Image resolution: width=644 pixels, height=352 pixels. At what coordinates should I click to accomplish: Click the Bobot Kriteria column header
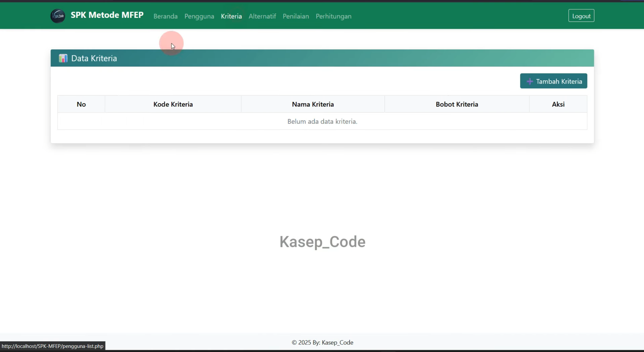(457, 104)
